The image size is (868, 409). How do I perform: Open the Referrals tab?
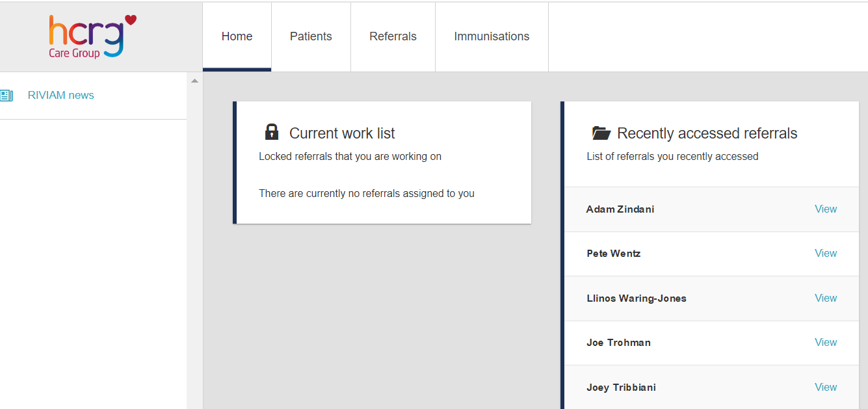coord(393,36)
